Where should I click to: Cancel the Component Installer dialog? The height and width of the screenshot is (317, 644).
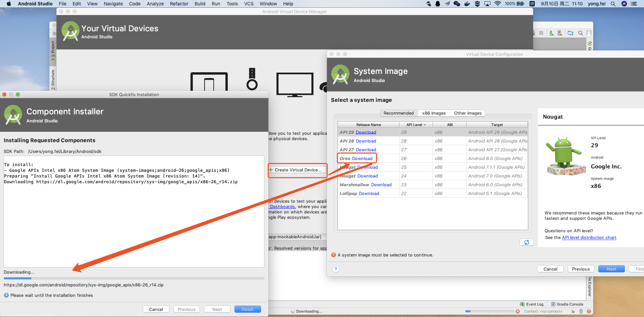(156, 309)
